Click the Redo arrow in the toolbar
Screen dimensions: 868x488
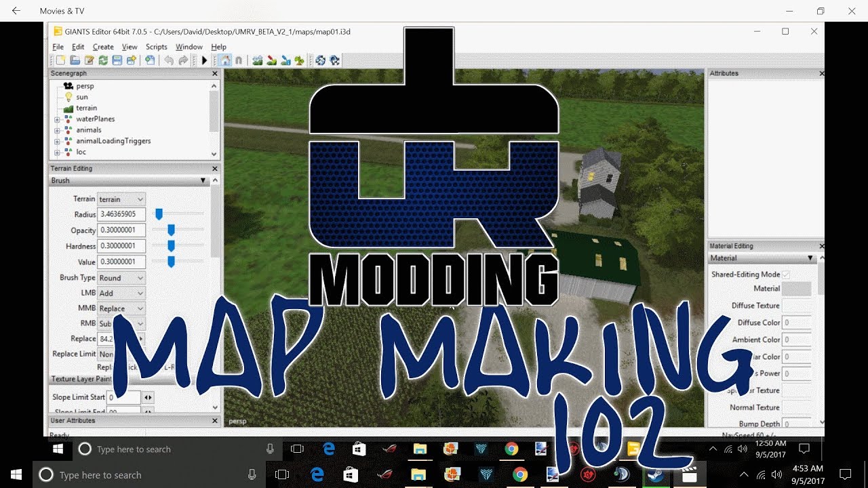tap(182, 60)
